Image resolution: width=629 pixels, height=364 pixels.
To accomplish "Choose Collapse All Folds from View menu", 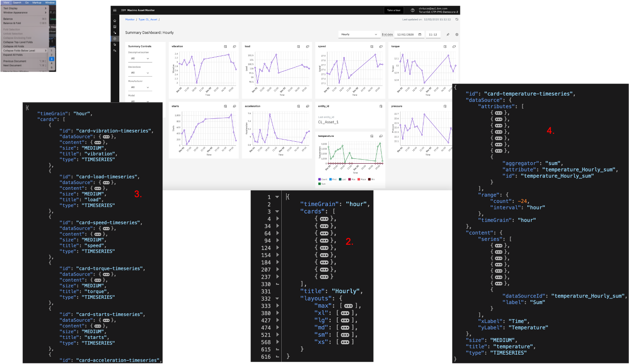I will pos(24,46).
